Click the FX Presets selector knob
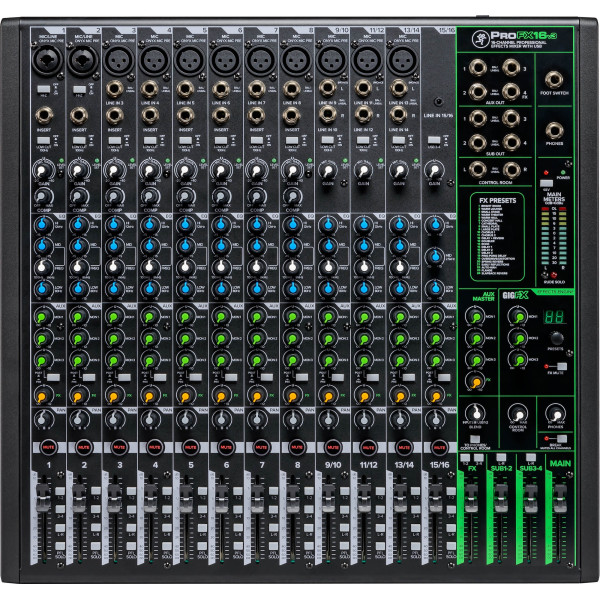The height and width of the screenshot is (600, 600). 556,336
